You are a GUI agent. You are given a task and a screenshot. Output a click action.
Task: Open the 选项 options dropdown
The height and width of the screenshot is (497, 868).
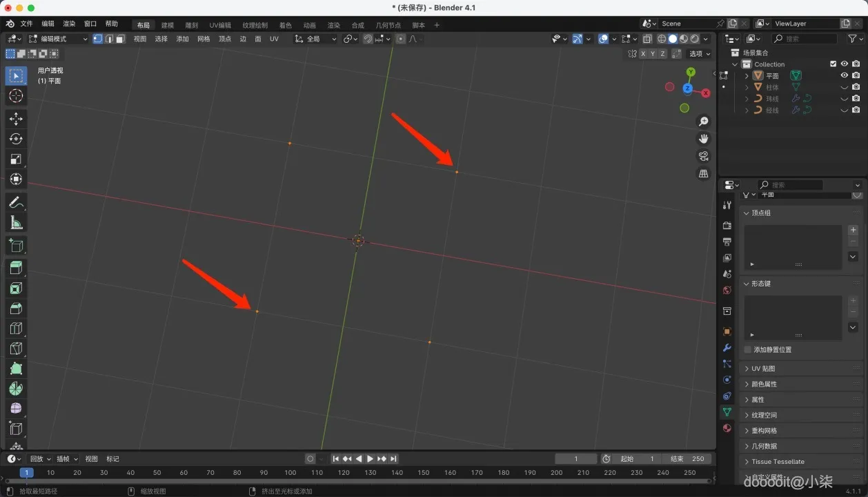(x=700, y=53)
